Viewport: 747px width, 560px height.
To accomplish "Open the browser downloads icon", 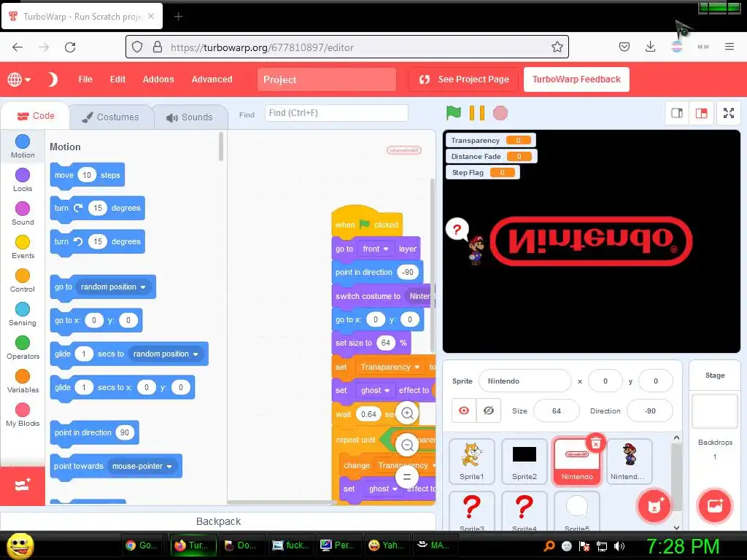I will coord(650,47).
